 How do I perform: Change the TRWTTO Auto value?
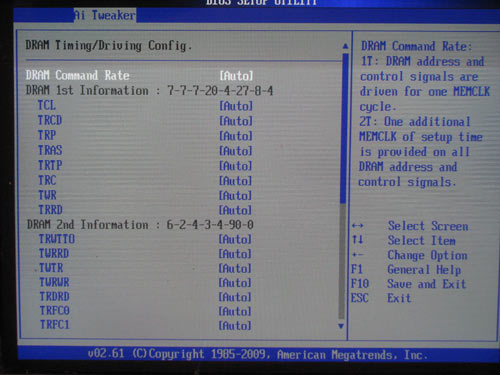(x=235, y=239)
